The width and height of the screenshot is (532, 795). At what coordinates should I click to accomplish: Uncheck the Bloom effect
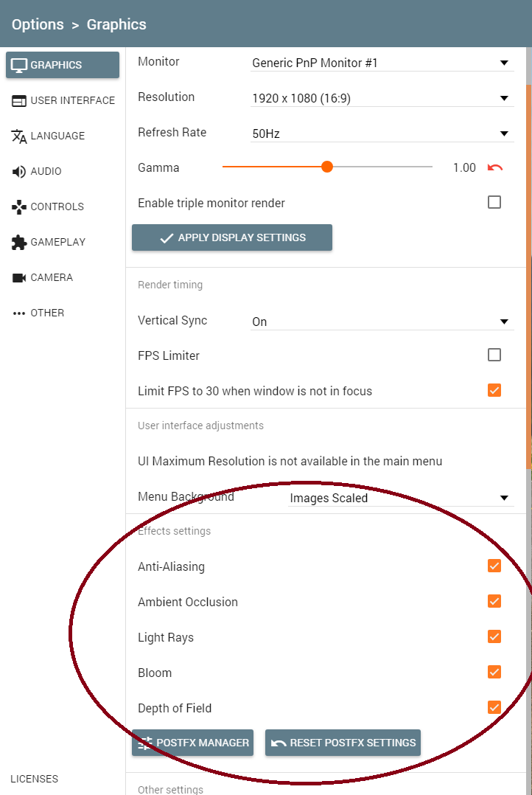click(494, 672)
